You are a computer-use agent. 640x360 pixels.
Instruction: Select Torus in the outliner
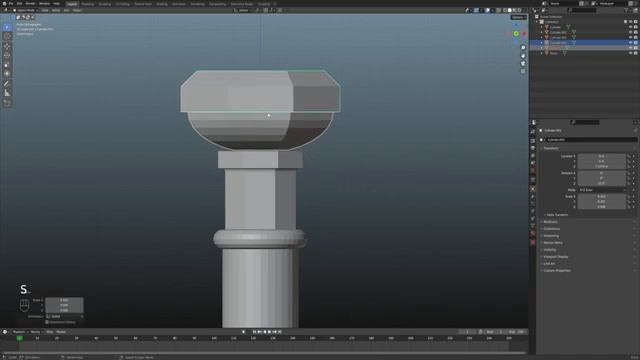coord(553,53)
